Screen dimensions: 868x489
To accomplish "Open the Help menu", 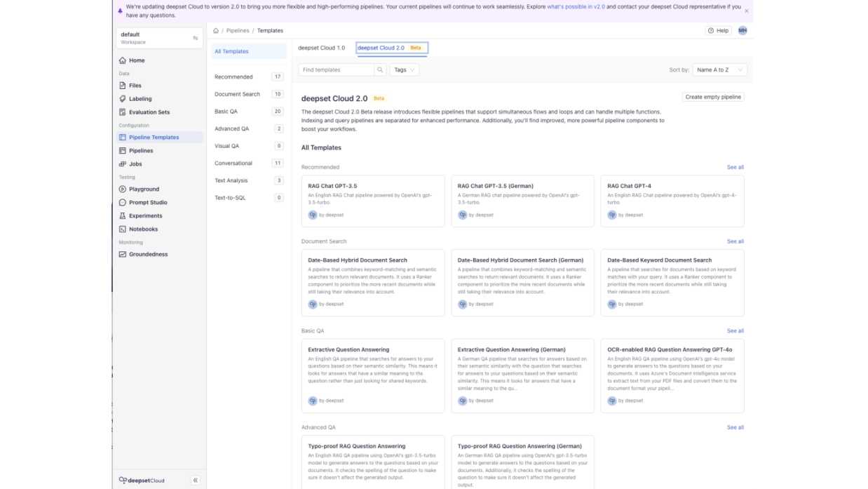I will [x=719, y=31].
